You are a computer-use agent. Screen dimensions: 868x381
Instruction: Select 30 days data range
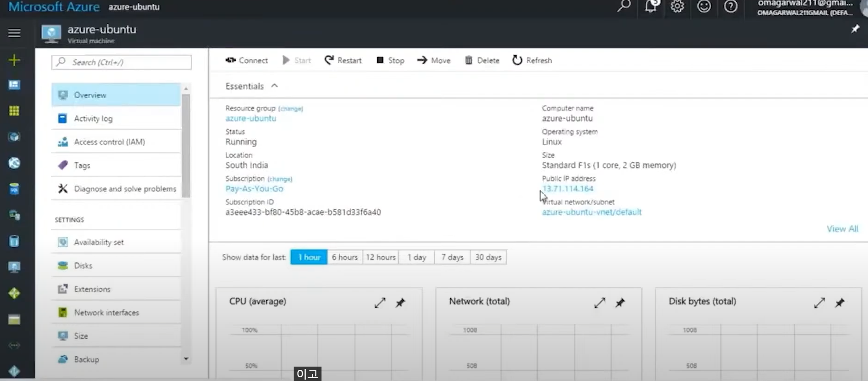click(x=488, y=257)
